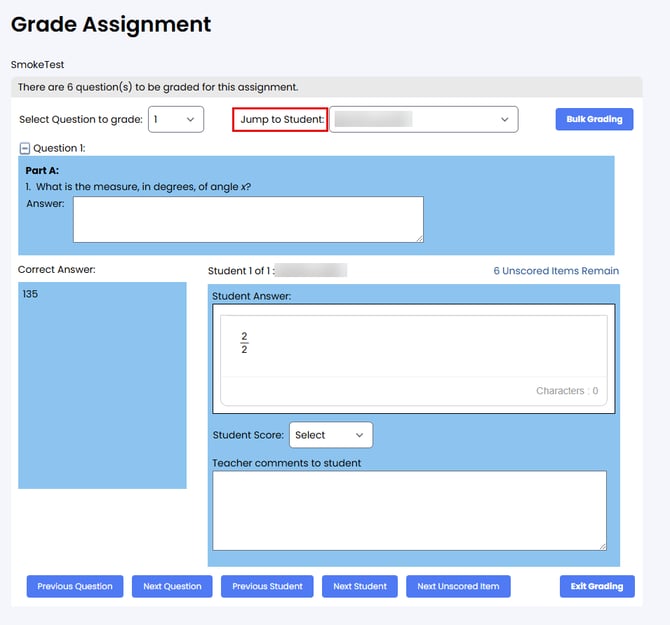Click the fraction 2/2 in Student Answer
670x625 pixels.
244,343
